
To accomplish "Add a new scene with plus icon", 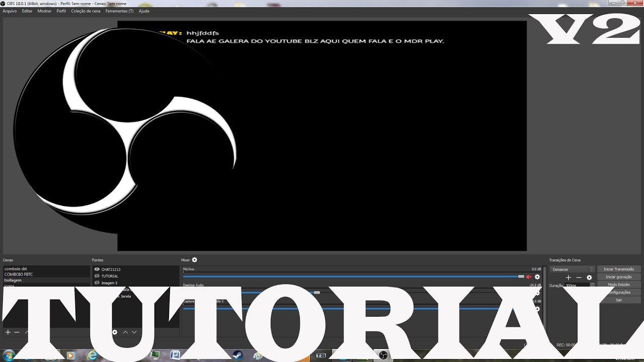I will pyautogui.click(x=8, y=332).
